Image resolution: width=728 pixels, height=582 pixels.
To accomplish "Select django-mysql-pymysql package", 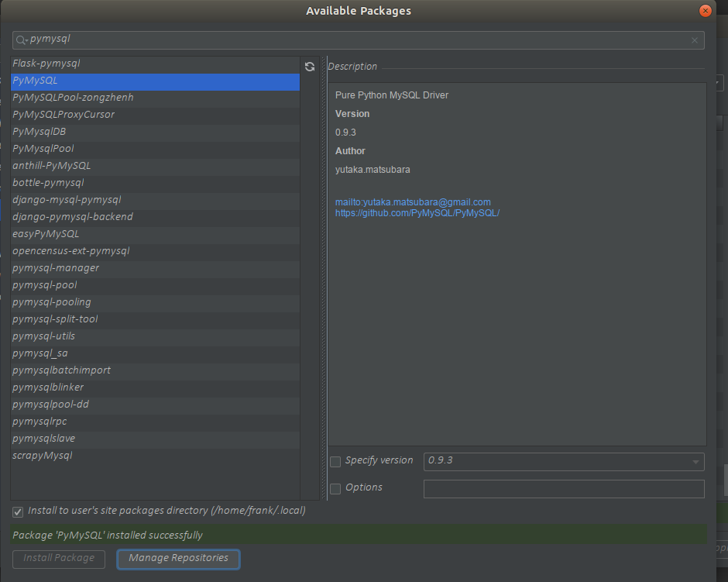I will click(155, 201).
